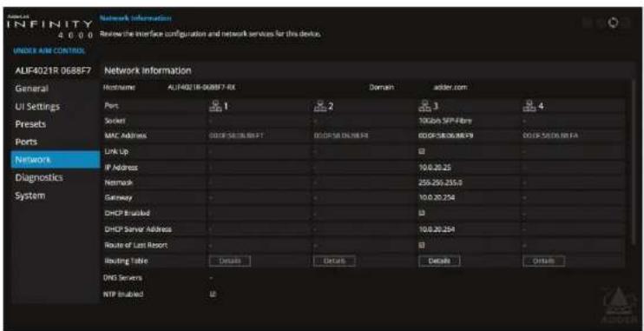Click the network port 4 icon
644x331 pixels.
[x=529, y=106]
